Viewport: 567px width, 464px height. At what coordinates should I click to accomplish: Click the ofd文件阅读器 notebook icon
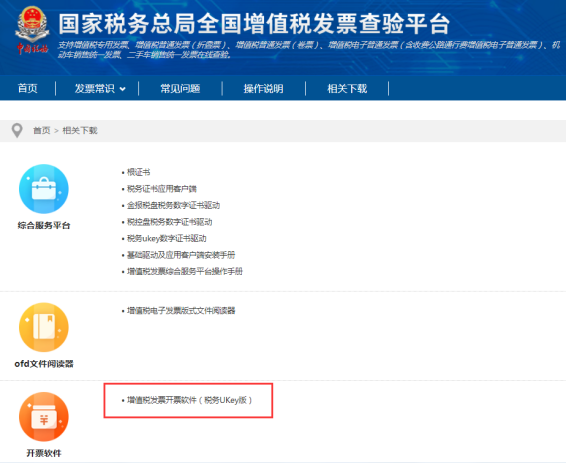coord(44,327)
